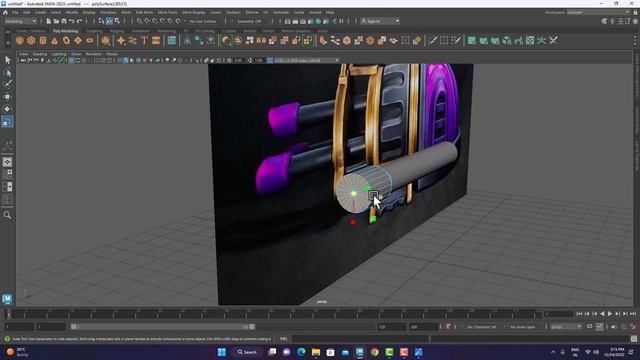Viewport: 640px width, 360px height.
Task: Pick the Paint Selection tool
Action: pyautogui.click(x=7, y=84)
